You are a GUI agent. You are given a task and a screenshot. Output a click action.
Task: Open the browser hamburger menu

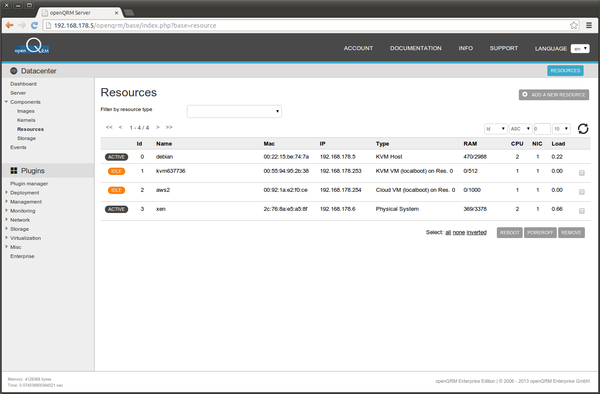[x=589, y=25]
